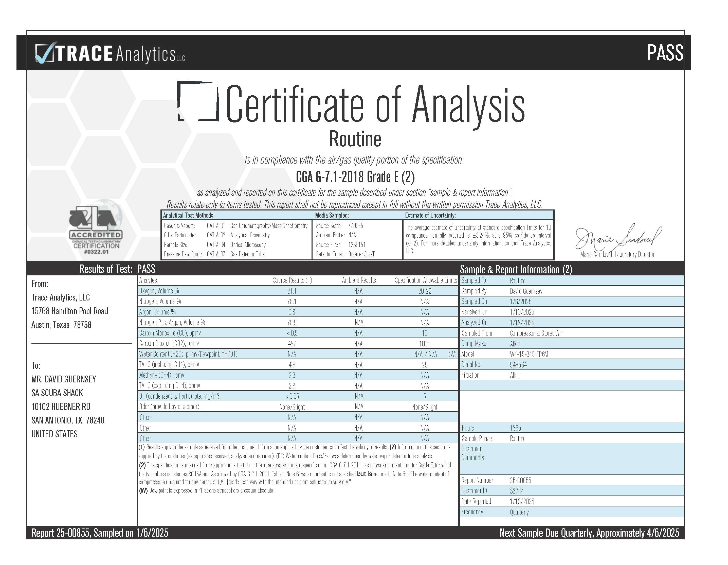Click the Source Bottle value 770085
The height and width of the screenshot is (565, 728).
(x=355, y=226)
